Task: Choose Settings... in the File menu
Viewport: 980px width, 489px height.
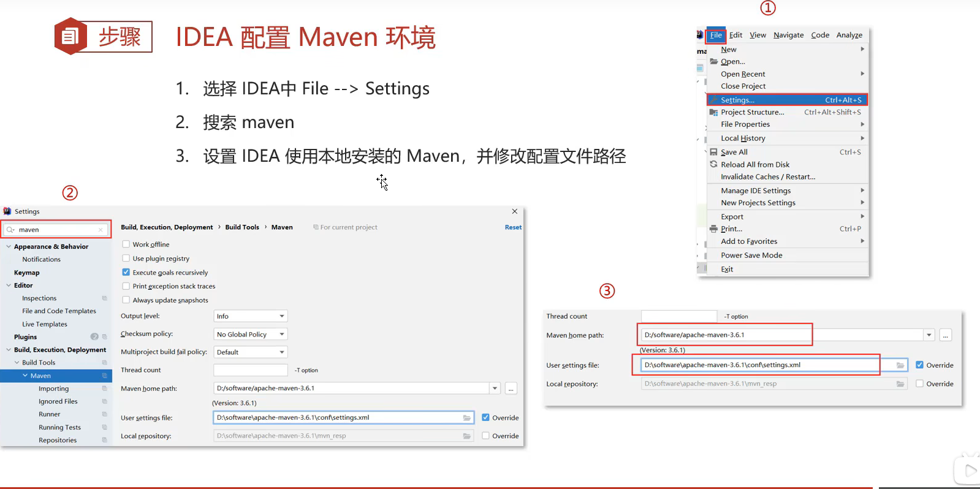Action: click(x=788, y=100)
